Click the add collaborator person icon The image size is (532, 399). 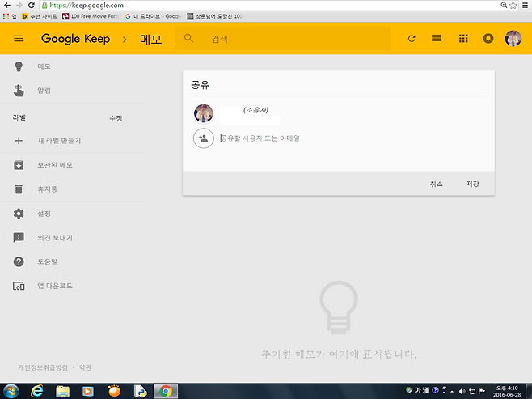[204, 138]
